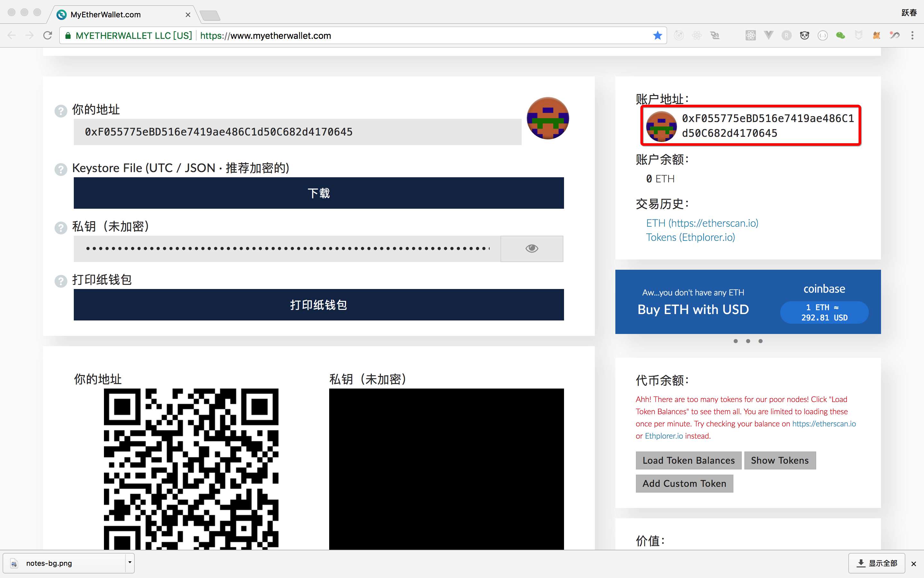Click the secure lock icon in address bar
Viewport: 924px width, 578px height.
point(68,36)
